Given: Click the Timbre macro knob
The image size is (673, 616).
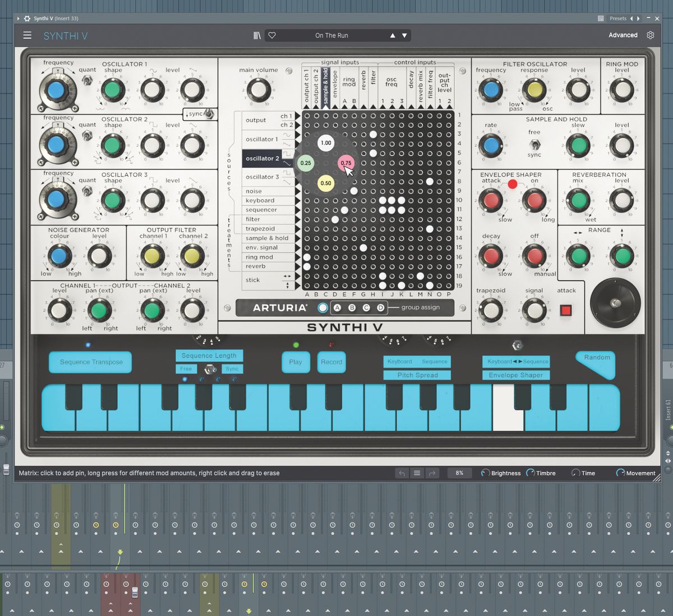Looking at the screenshot, I should tap(531, 473).
